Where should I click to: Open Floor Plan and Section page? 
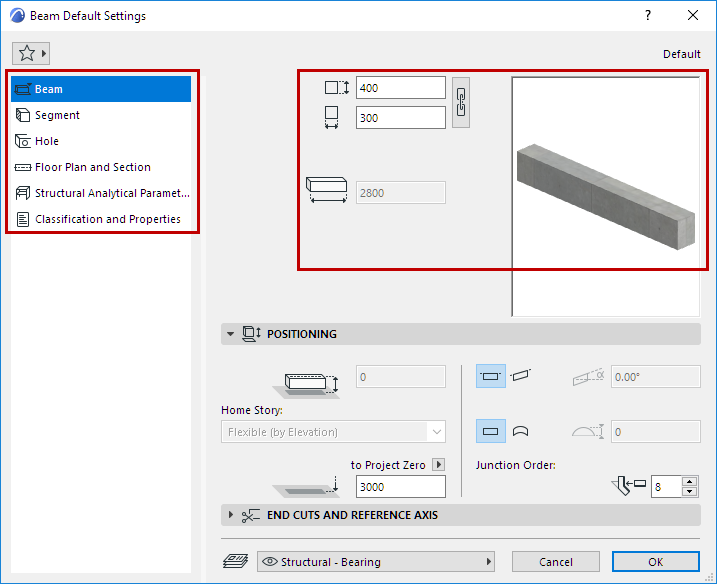click(101, 167)
